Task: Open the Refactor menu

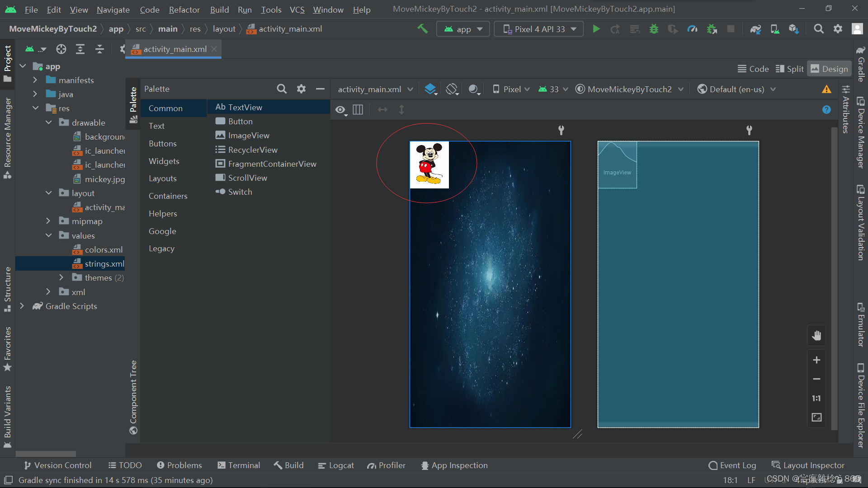Action: 184,9
